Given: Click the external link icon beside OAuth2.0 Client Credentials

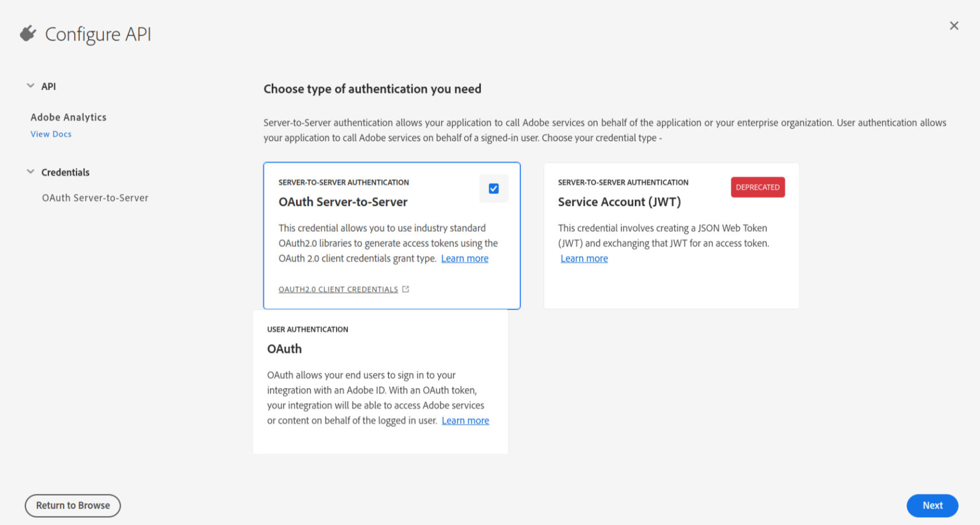Looking at the screenshot, I should point(405,289).
